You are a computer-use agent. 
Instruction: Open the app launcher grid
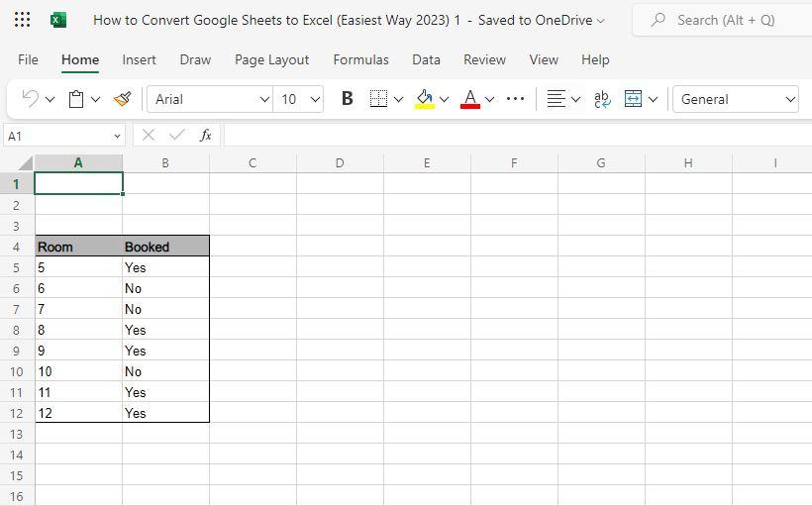pyautogui.click(x=23, y=20)
